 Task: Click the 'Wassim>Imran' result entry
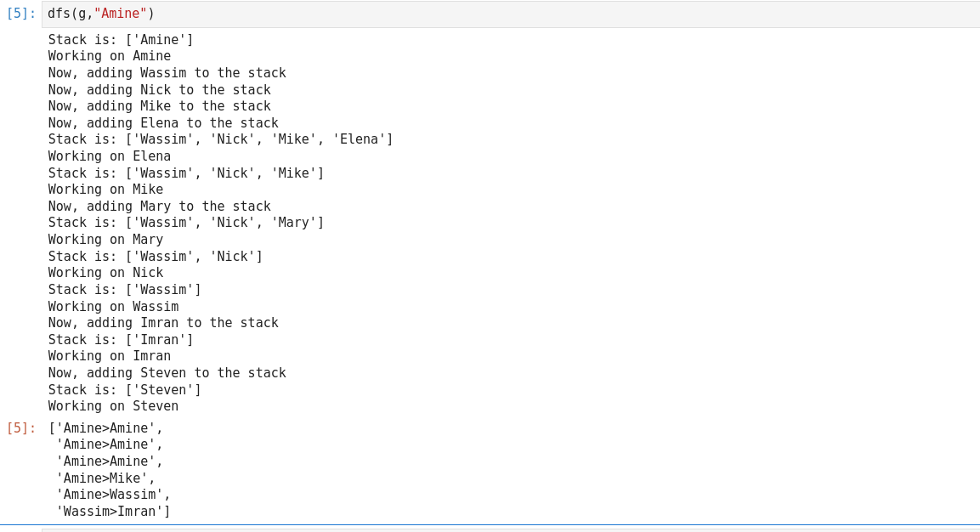(x=113, y=512)
